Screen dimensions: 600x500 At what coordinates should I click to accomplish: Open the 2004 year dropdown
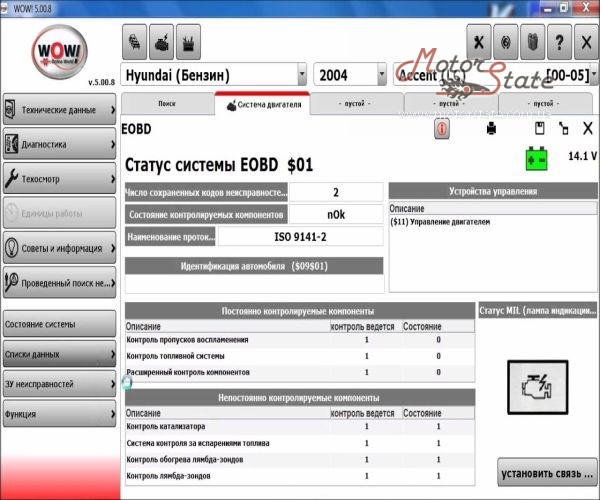pyautogui.click(x=382, y=74)
